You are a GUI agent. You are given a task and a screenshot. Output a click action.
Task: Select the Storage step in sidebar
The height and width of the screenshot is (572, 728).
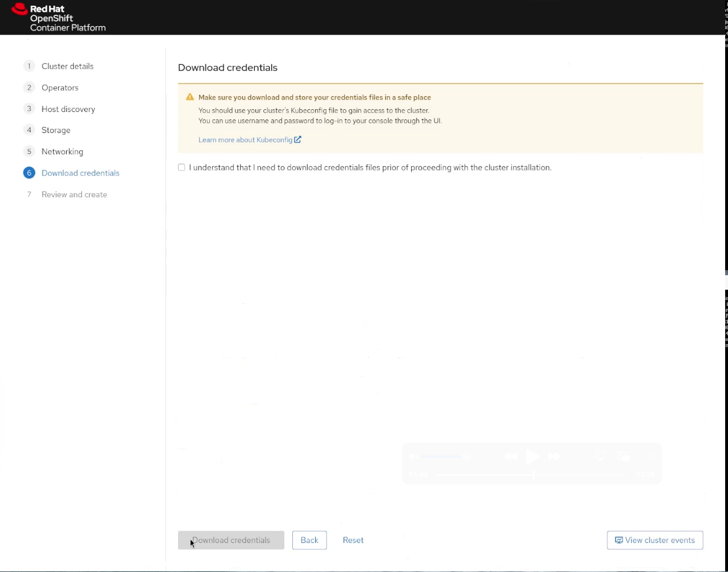[56, 130]
